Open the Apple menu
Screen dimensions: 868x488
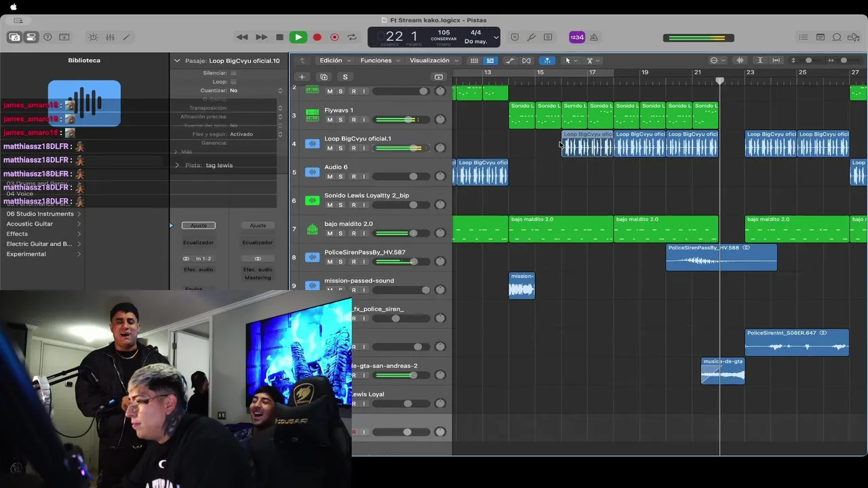click(x=13, y=7)
